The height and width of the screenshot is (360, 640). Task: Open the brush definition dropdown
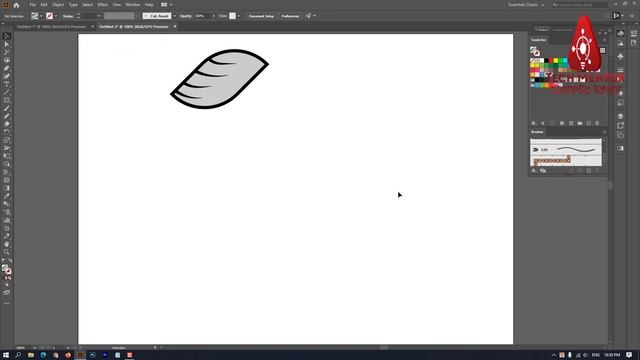(x=174, y=16)
